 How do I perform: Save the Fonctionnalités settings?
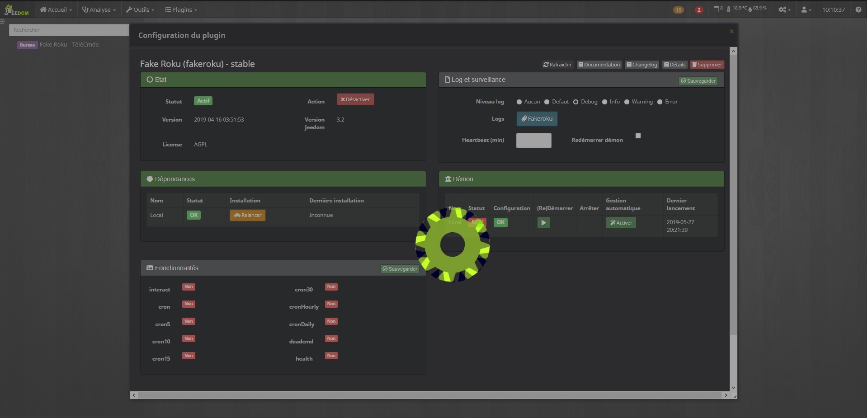pos(400,269)
